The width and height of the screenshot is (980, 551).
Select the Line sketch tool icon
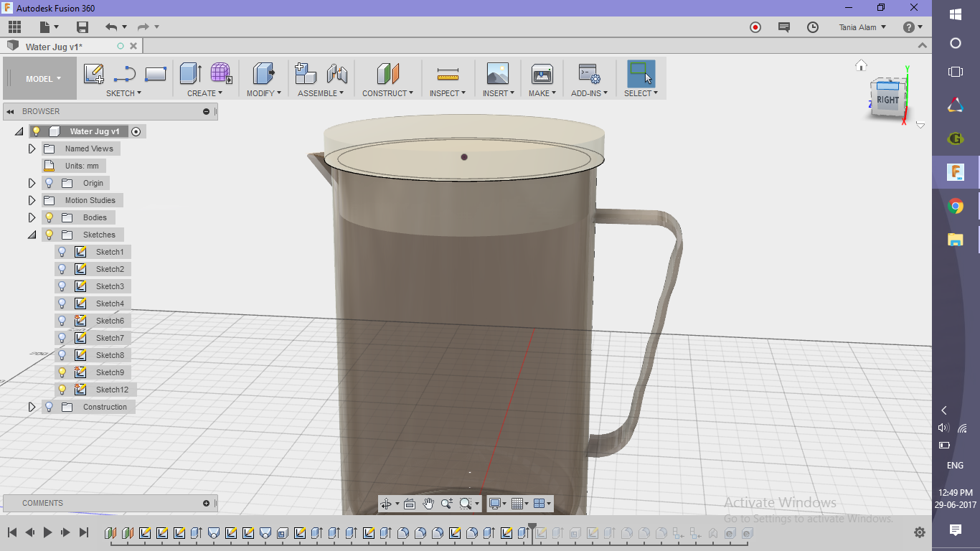tap(125, 74)
